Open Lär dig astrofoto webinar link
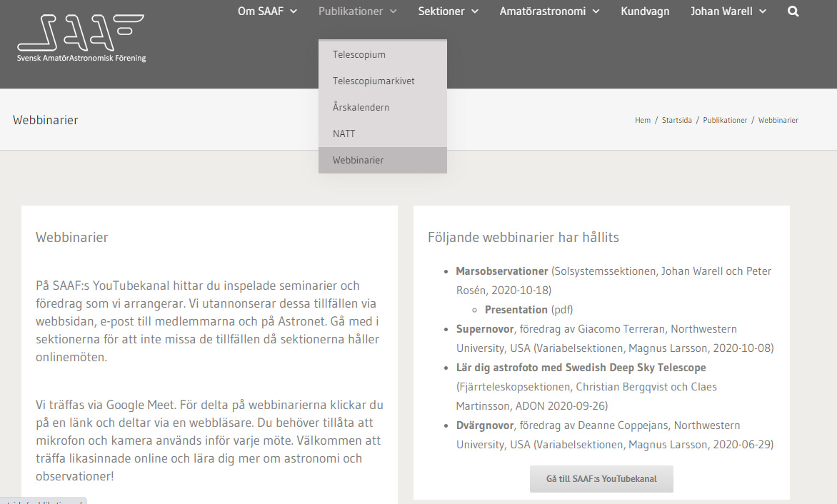The width and height of the screenshot is (837, 504). 581,368
